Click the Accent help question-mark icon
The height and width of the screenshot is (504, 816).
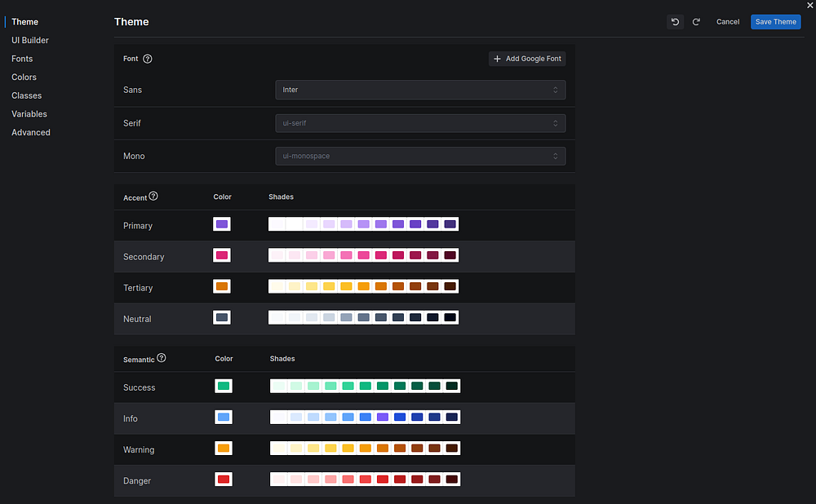pos(153,197)
